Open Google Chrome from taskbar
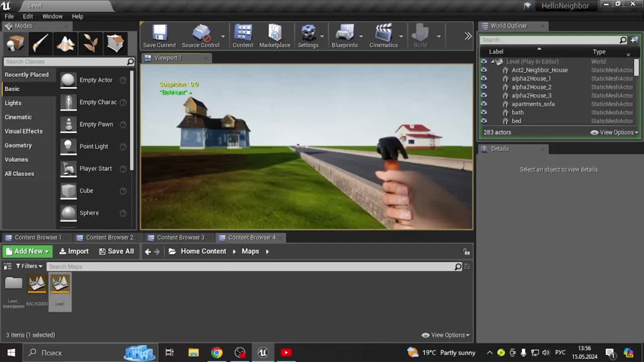 217,352
